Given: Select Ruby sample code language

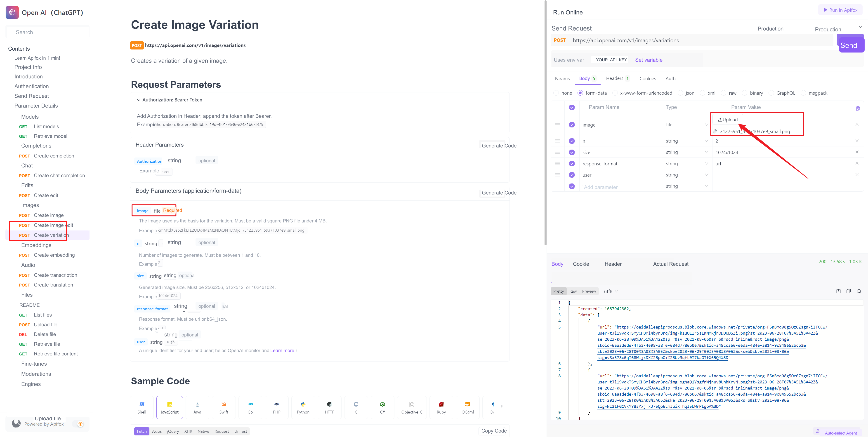Looking at the screenshot, I should (x=441, y=407).
